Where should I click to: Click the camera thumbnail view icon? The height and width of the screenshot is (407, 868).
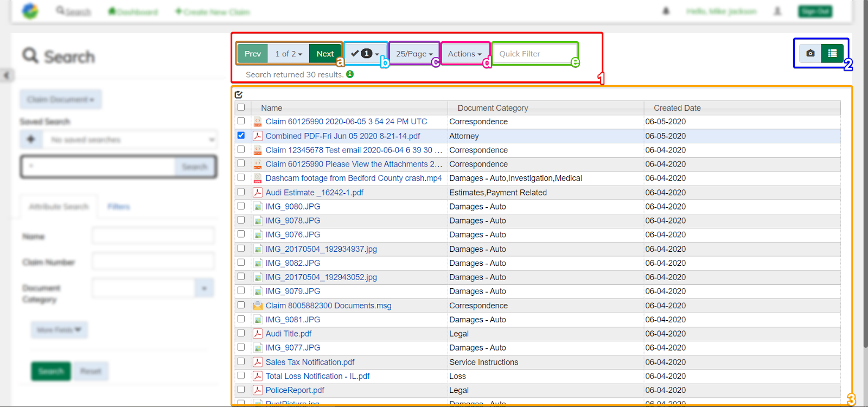tap(810, 53)
